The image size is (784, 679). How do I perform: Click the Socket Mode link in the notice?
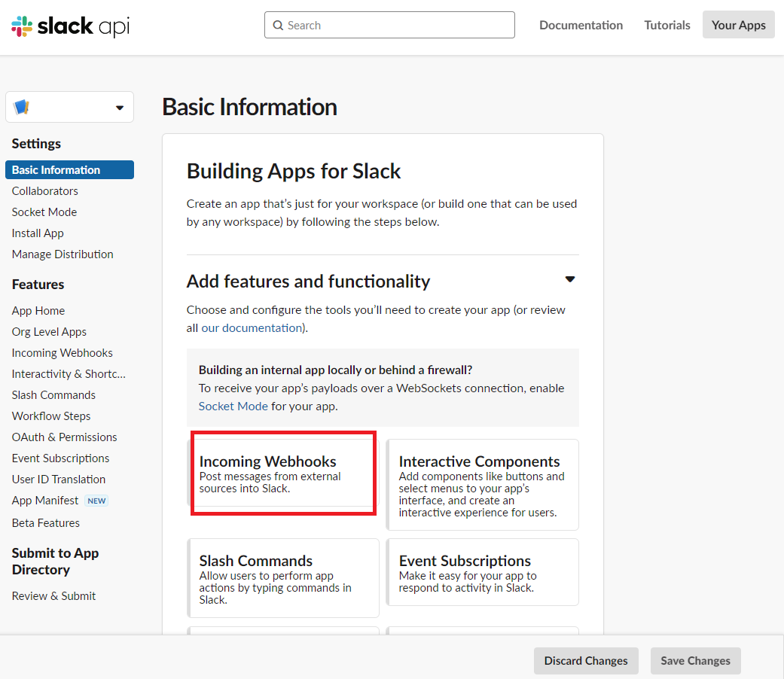click(233, 406)
